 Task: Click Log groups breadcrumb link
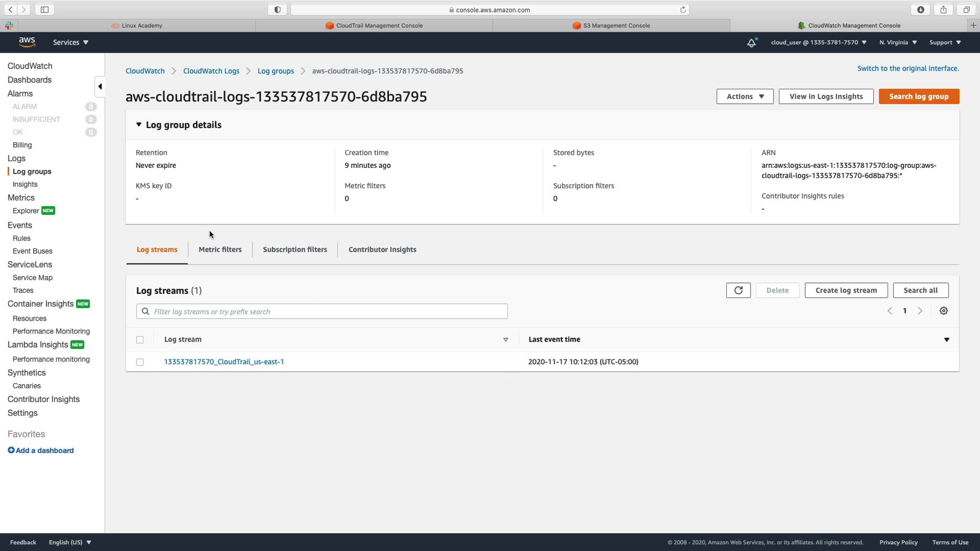coord(276,71)
